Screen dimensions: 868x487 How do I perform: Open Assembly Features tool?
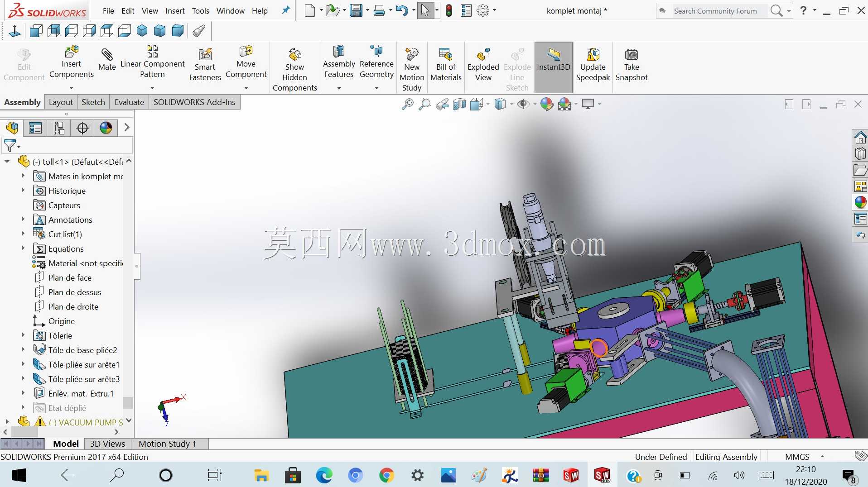tap(339, 62)
